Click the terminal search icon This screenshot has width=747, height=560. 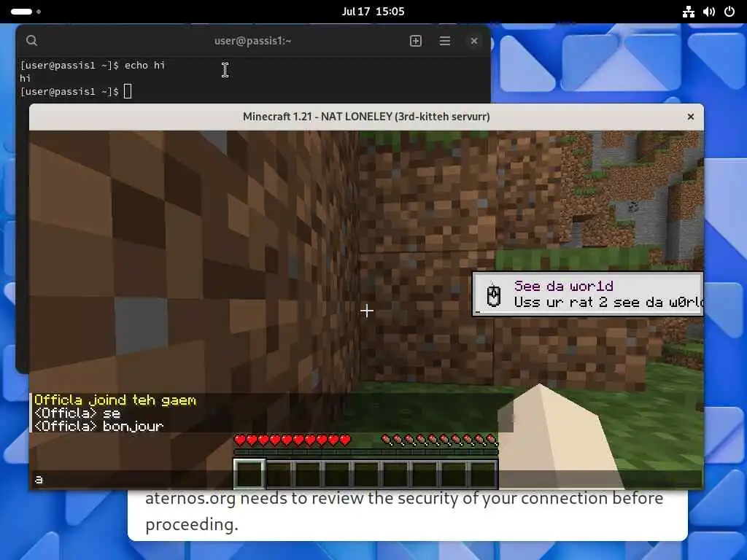click(32, 41)
